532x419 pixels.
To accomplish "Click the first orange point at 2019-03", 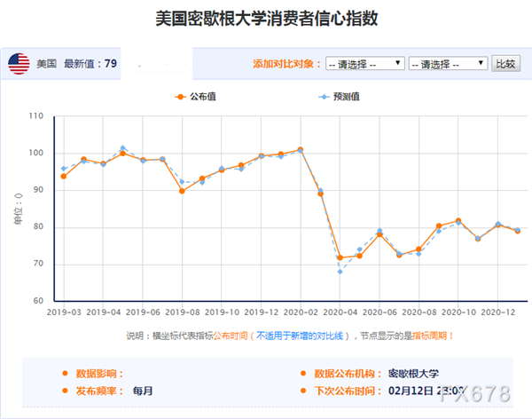I will click(x=64, y=177).
